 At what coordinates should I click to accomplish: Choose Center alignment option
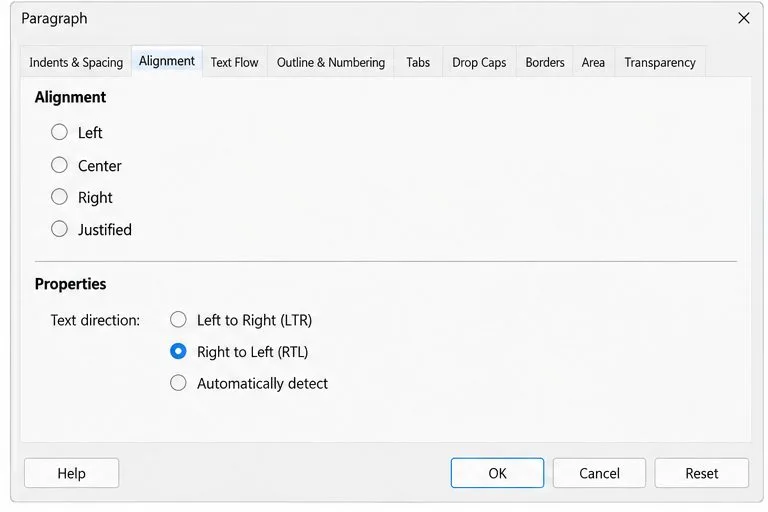[x=59, y=165]
